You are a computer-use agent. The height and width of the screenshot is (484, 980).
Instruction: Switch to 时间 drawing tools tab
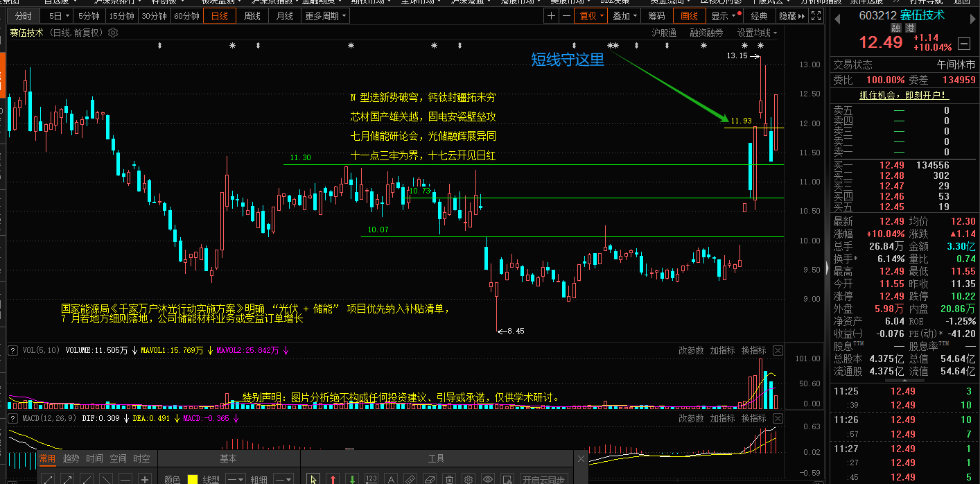[95, 458]
